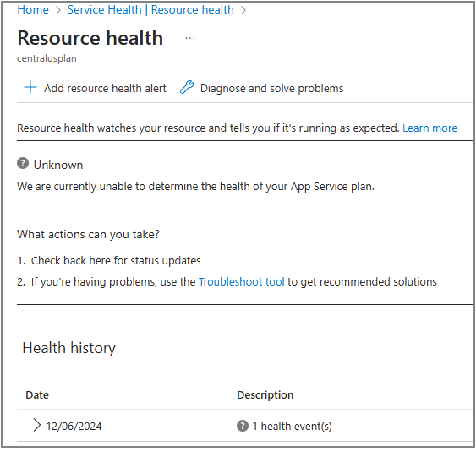476x457 pixels.
Task: Click the Resource health page title
Action: 90,38
